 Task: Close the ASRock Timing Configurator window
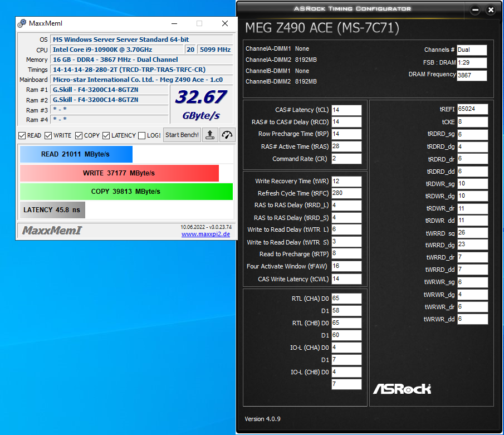(491, 10)
